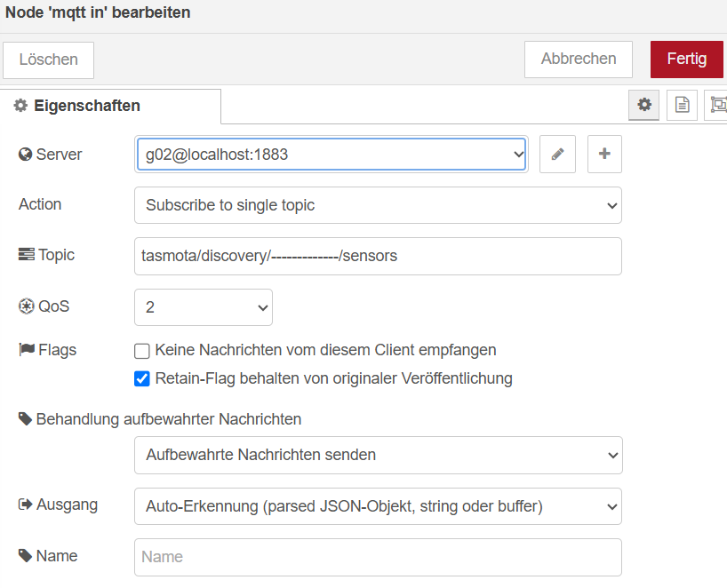The width and height of the screenshot is (727, 588).
Task: Click the Action label text
Action: click(x=40, y=204)
